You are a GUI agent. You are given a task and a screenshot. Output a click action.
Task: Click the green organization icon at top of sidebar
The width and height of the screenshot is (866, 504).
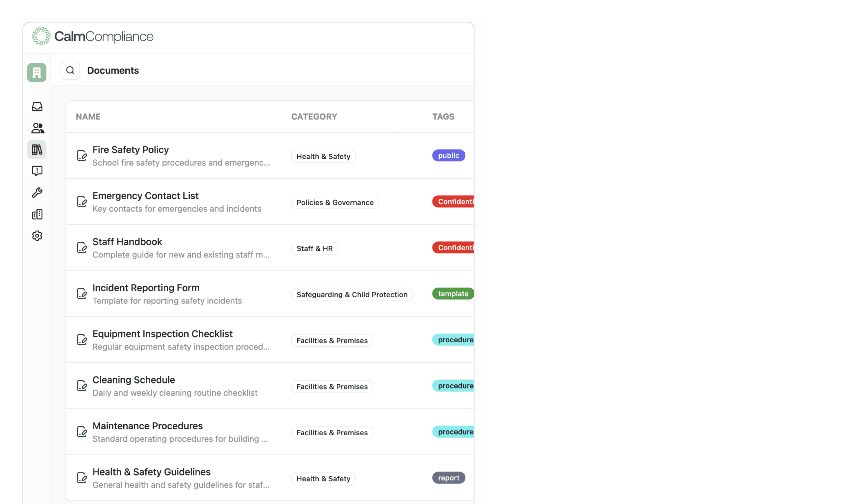click(x=37, y=73)
